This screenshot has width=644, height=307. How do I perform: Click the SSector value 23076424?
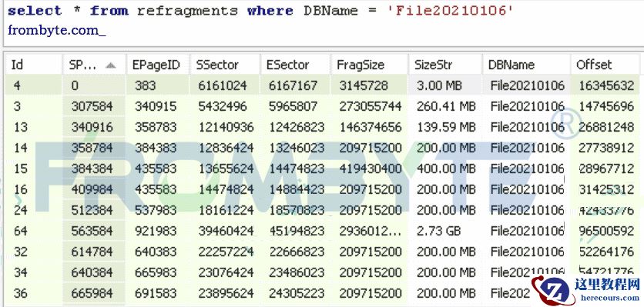226,272
